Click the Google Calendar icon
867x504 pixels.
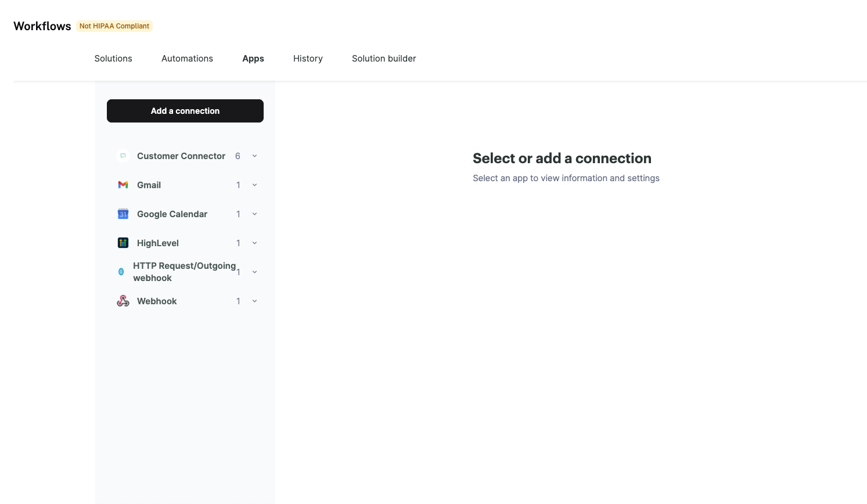coord(123,214)
